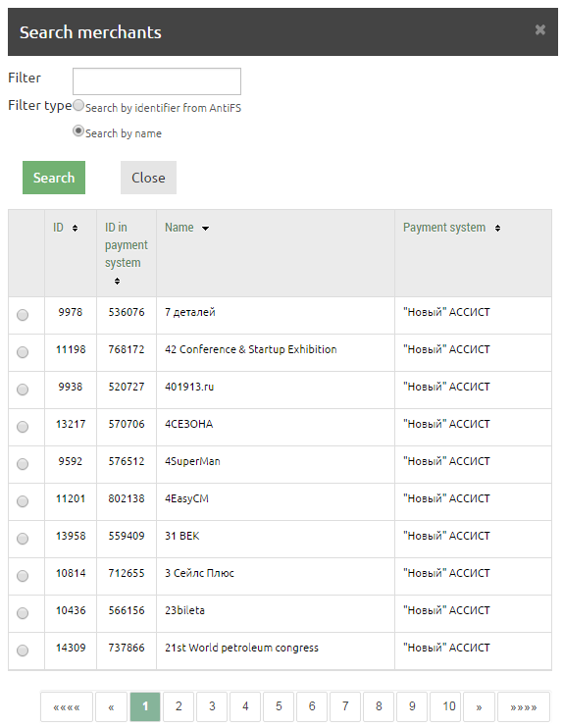563x728 pixels.
Task: Open page 10 of results
Action: click(449, 707)
